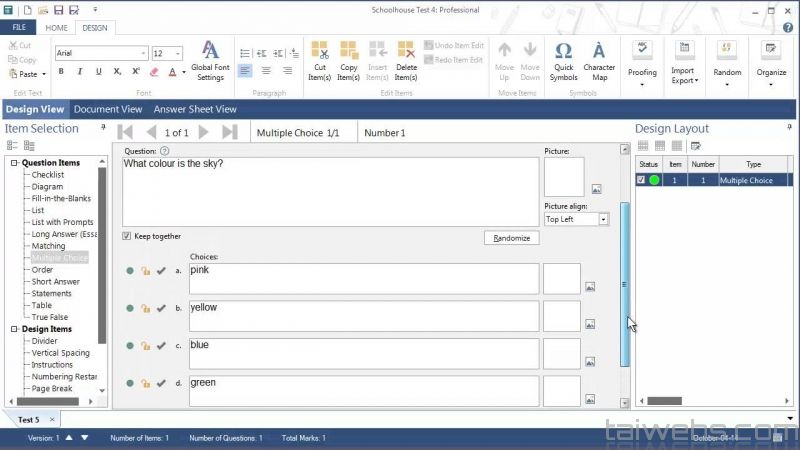Toggle Status checkbox in Design Layout row

click(642, 180)
